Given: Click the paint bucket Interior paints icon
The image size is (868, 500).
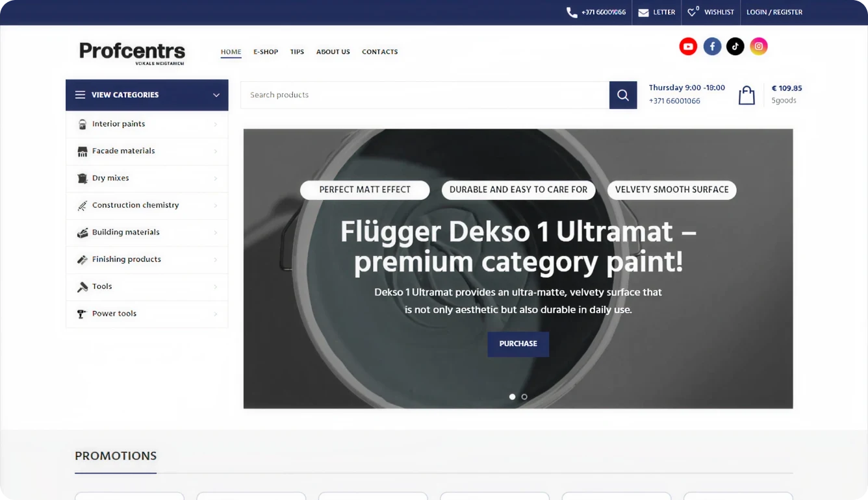Looking at the screenshot, I should [83, 124].
